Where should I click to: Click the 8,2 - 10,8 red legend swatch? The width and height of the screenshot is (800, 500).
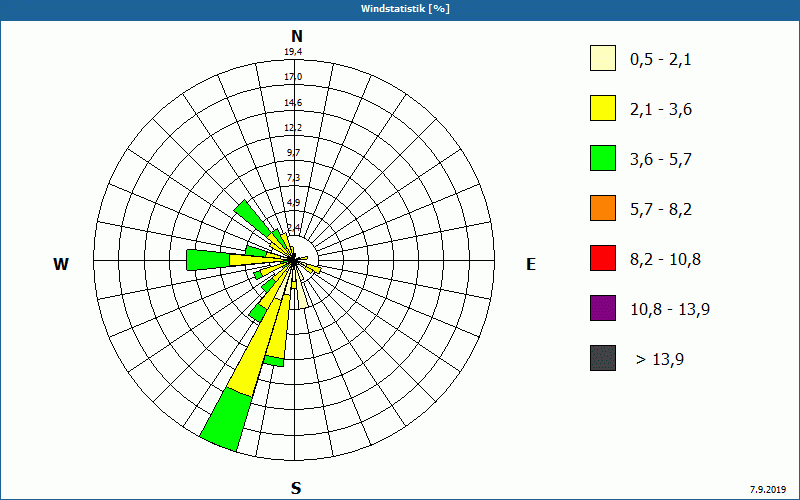[x=603, y=258]
